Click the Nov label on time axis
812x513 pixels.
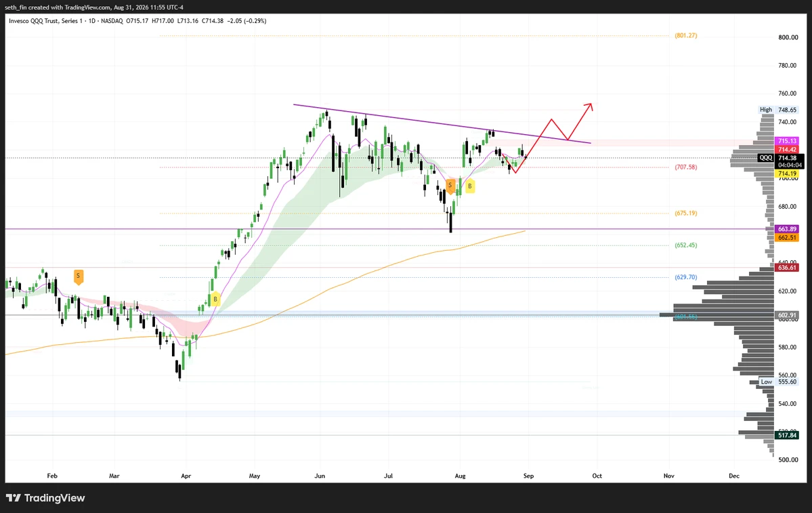[x=668, y=476]
